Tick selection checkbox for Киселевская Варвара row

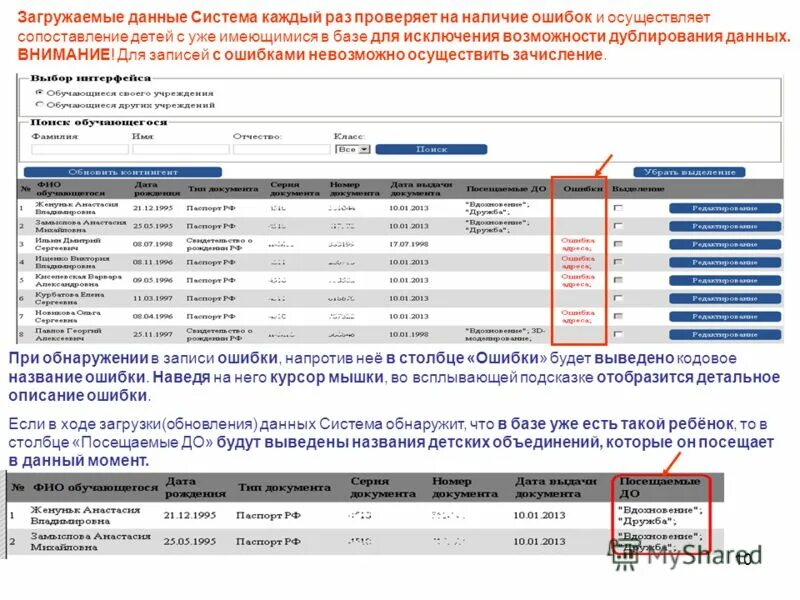point(618,280)
